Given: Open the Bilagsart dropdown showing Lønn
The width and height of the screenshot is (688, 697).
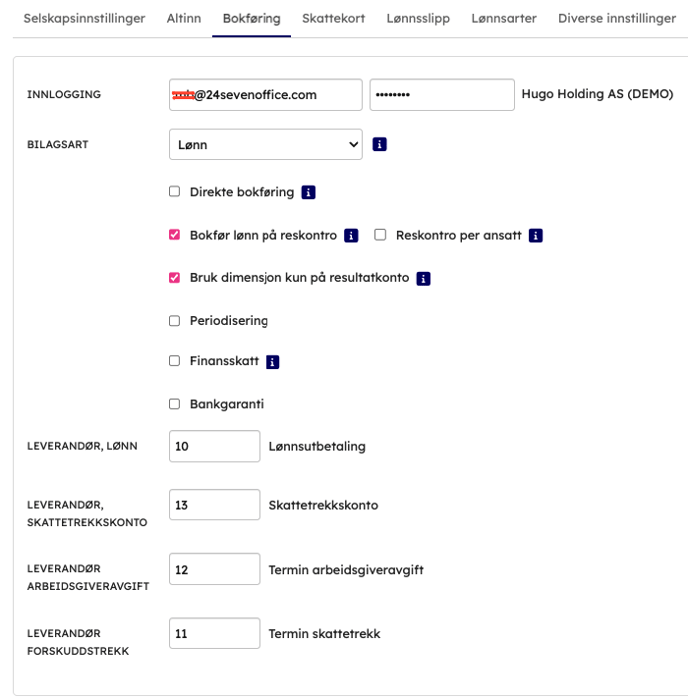Looking at the screenshot, I should pos(265,145).
